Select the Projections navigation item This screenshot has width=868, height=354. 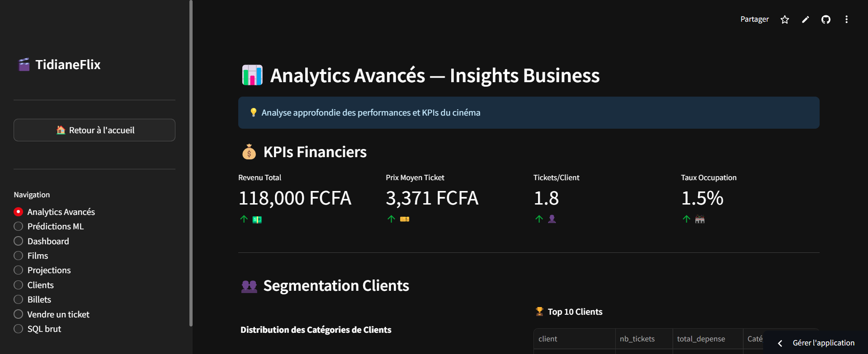49,270
